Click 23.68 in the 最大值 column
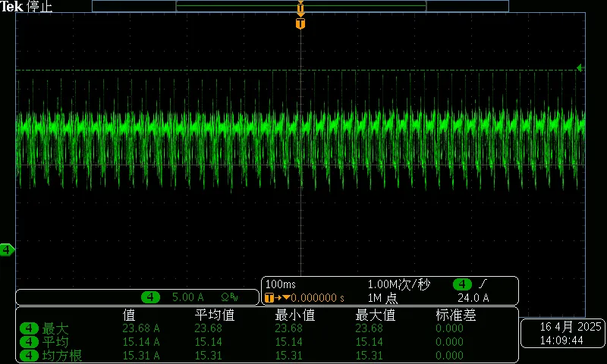 click(x=370, y=328)
